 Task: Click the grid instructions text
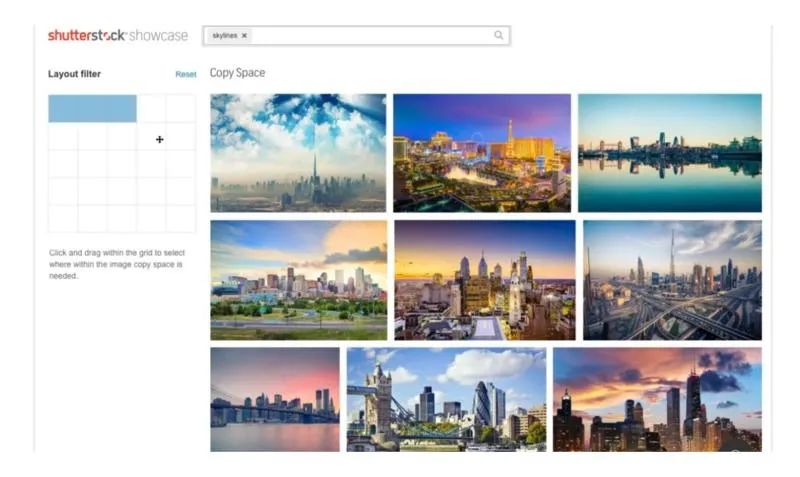(x=117, y=264)
